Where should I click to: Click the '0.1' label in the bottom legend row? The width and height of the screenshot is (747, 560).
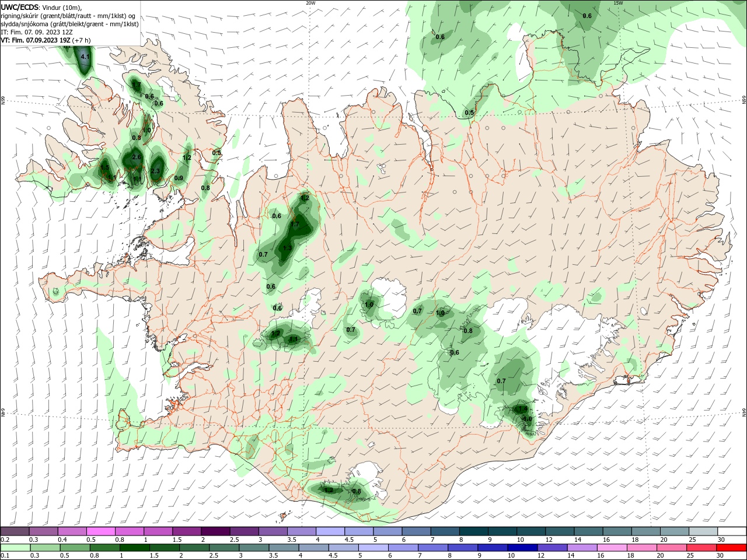tap(4, 556)
